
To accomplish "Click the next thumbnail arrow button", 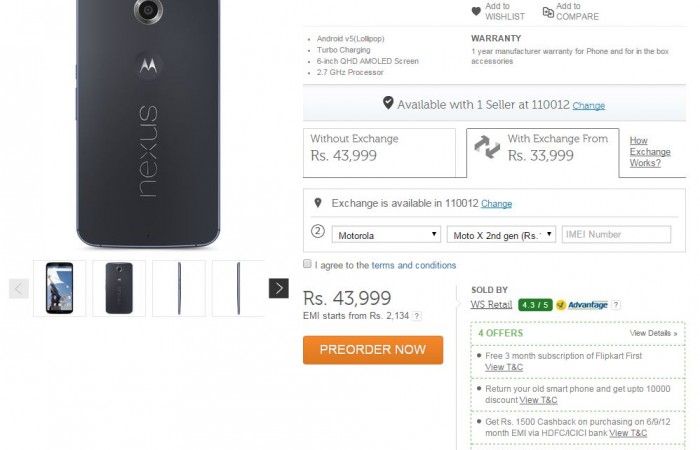I will 279,288.
